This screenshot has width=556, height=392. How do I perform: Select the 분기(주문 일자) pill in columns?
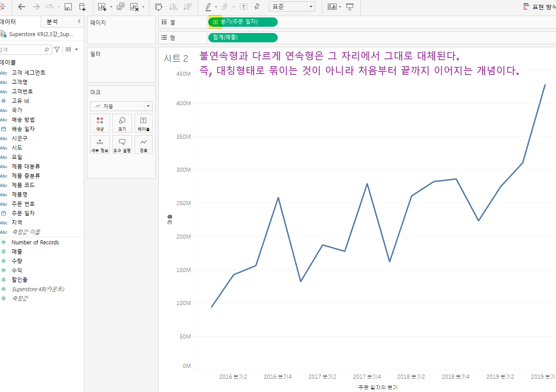click(x=243, y=22)
